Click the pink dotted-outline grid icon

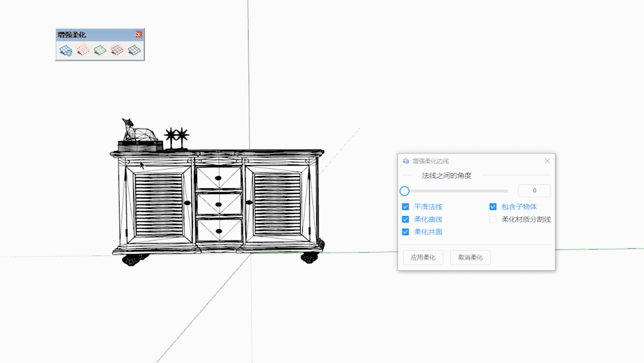coord(82,50)
